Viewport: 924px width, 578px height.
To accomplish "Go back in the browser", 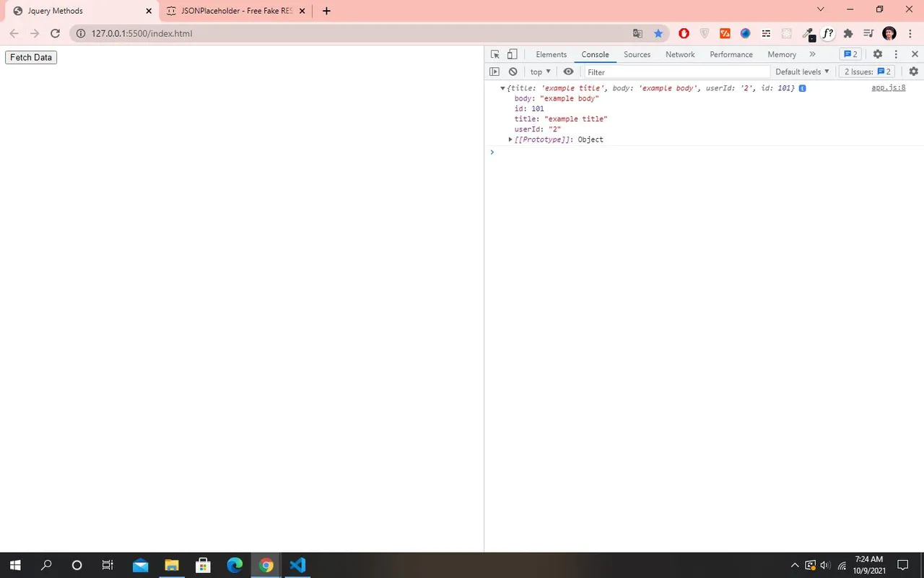I will [x=14, y=33].
